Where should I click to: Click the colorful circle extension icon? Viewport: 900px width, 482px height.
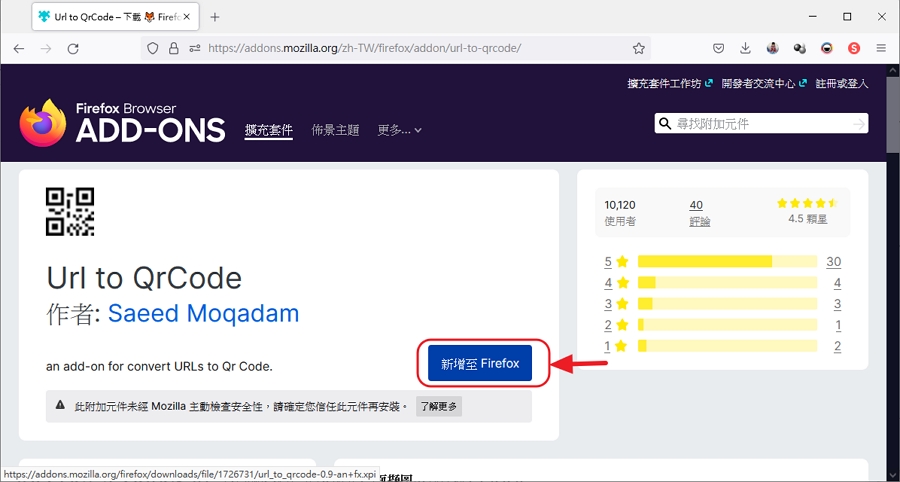tap(827, 49)
